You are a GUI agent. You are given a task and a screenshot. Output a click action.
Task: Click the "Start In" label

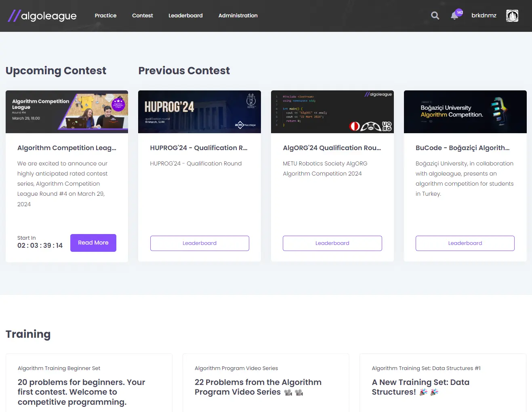coord(27,238)
